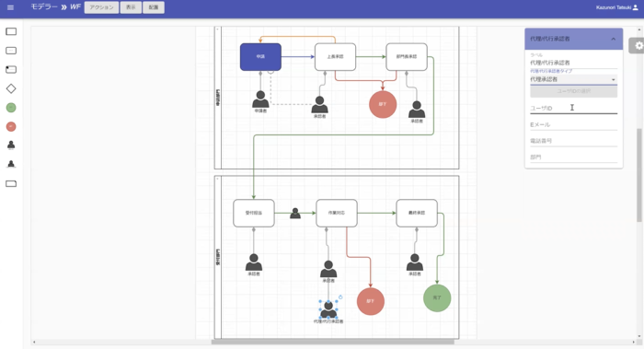Click the Eメール input field
The width and height of the screenshot is (644, 349).
(573, 124)
